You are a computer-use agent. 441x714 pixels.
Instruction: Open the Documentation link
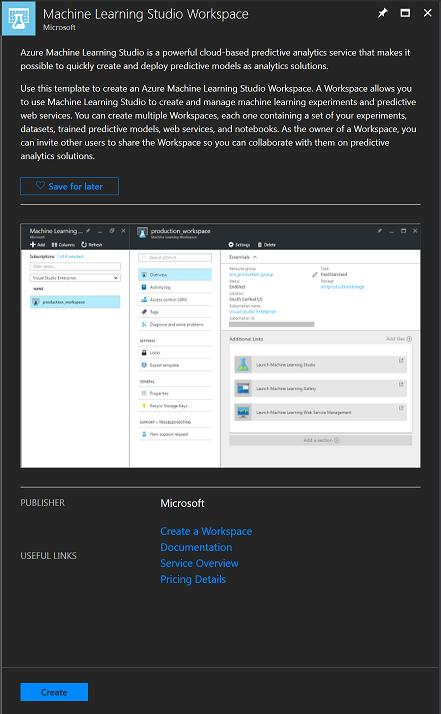(x=196, y=547)
